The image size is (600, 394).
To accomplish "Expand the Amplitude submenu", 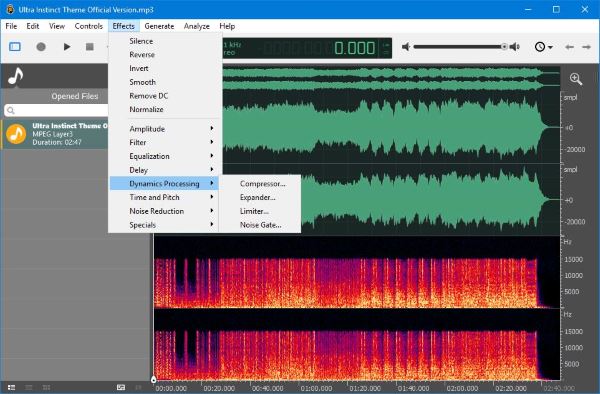I will (164, 129).
